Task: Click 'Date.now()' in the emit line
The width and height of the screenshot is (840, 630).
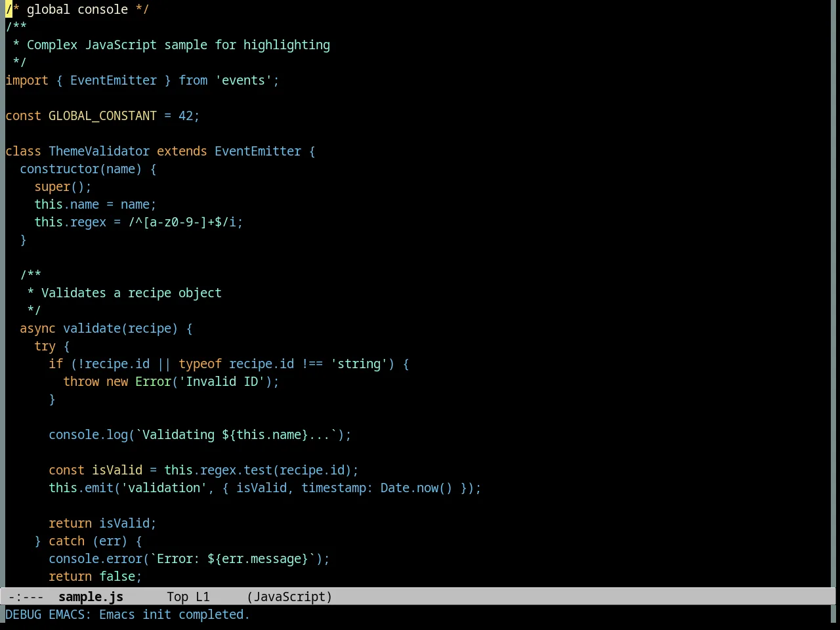Action: tap(417, 488)
